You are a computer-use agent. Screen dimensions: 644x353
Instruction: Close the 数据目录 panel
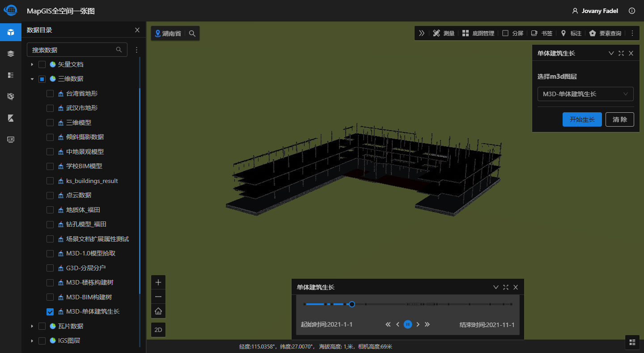[x=137, y=30]
